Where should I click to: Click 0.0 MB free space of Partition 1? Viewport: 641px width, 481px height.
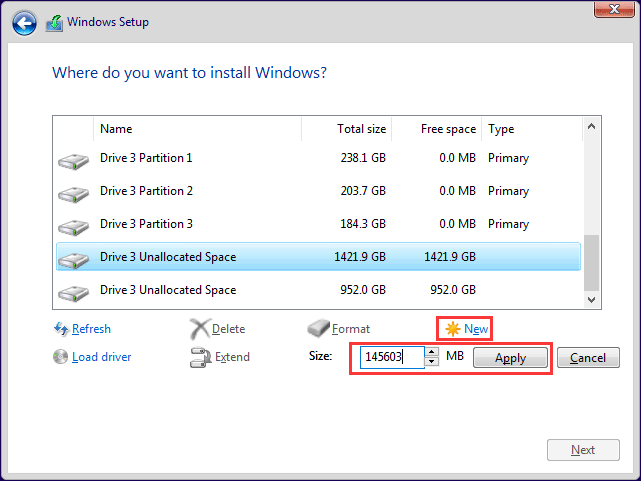tap(457, 158)
